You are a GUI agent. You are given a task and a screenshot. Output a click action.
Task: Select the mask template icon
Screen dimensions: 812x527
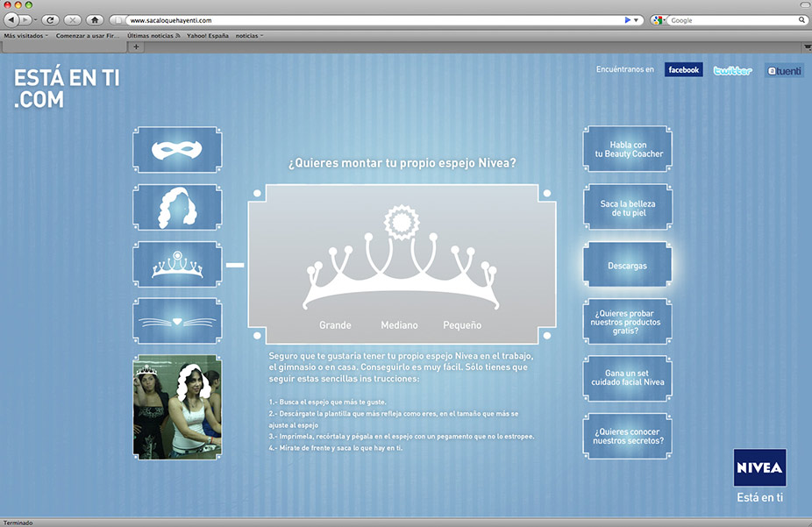pyautogui.click(x=177, y=150)
